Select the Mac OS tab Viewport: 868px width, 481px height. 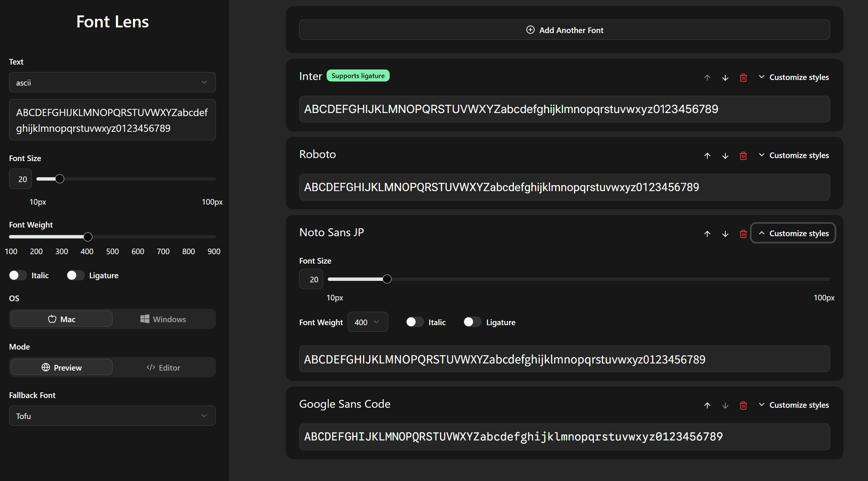(62, 319)
